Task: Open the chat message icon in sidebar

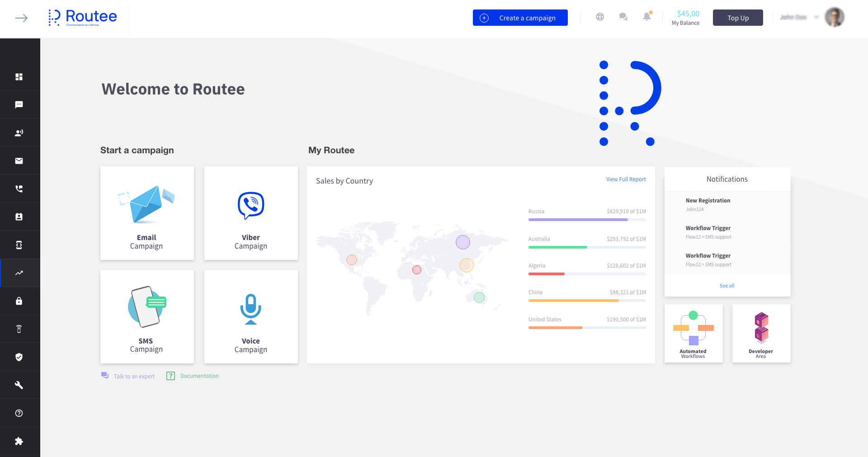Action: 19,105
